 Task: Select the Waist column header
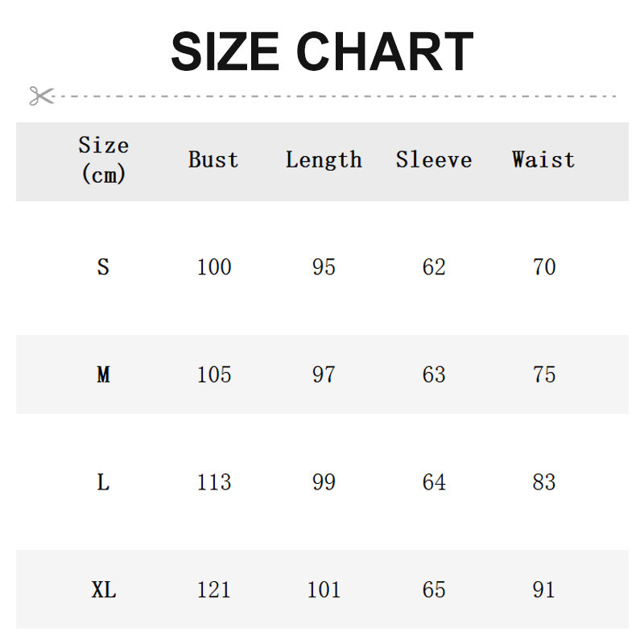(543, 159)
